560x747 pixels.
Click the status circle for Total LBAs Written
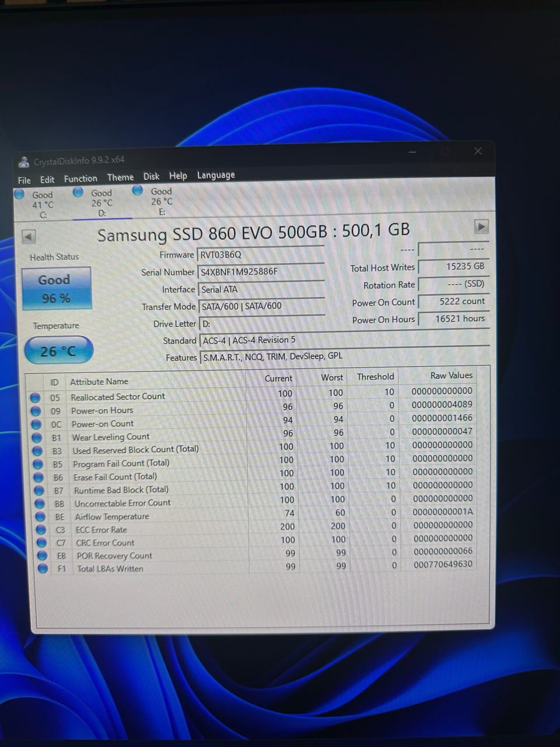[x=43, y=568]
